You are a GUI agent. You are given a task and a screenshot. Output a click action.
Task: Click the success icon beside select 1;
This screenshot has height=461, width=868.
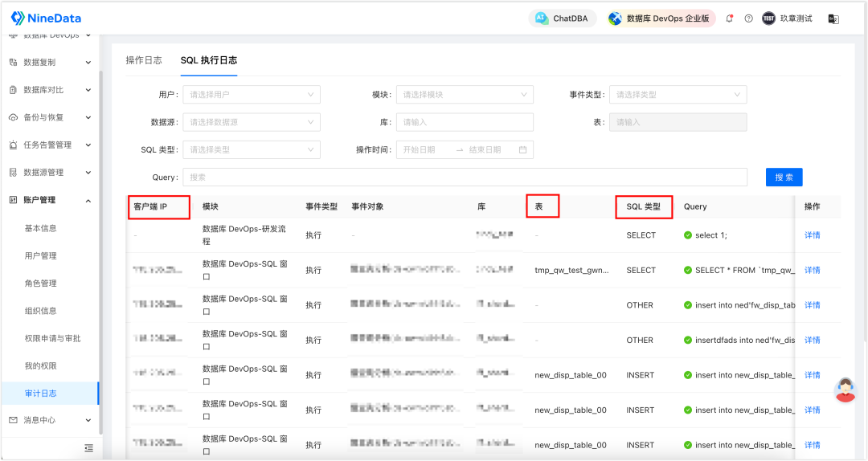click(687, 235)
